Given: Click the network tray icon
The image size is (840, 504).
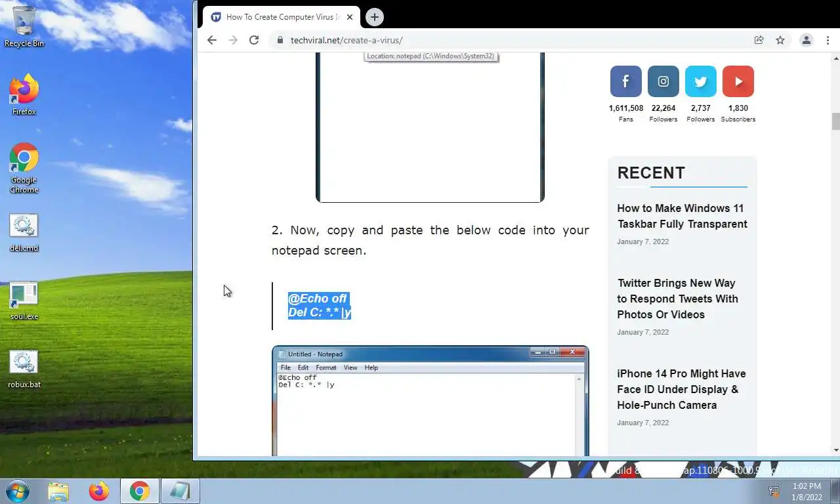Looking at the screenshot, I should point(774,491).
